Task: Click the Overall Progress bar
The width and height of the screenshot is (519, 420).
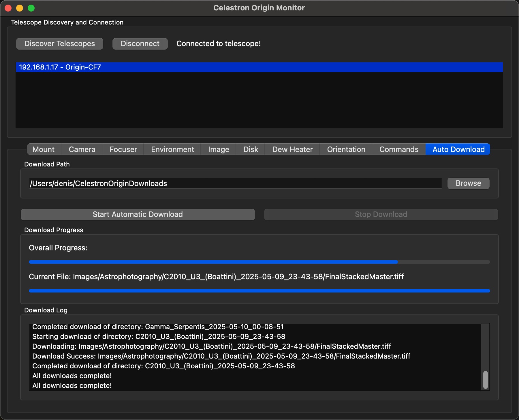Action: pyautogui.click(x=259, y=262)
